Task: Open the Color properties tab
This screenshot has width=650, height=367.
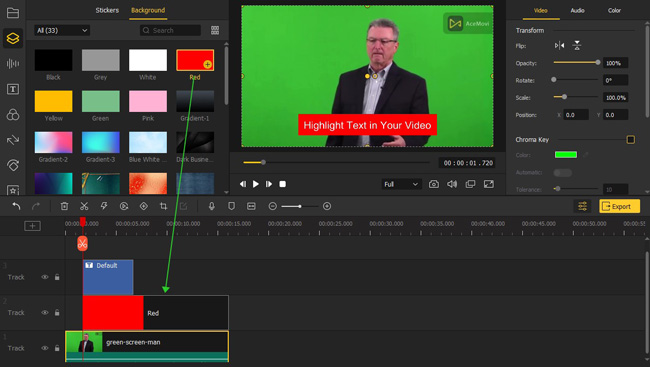Action: (x=614, y=11)
